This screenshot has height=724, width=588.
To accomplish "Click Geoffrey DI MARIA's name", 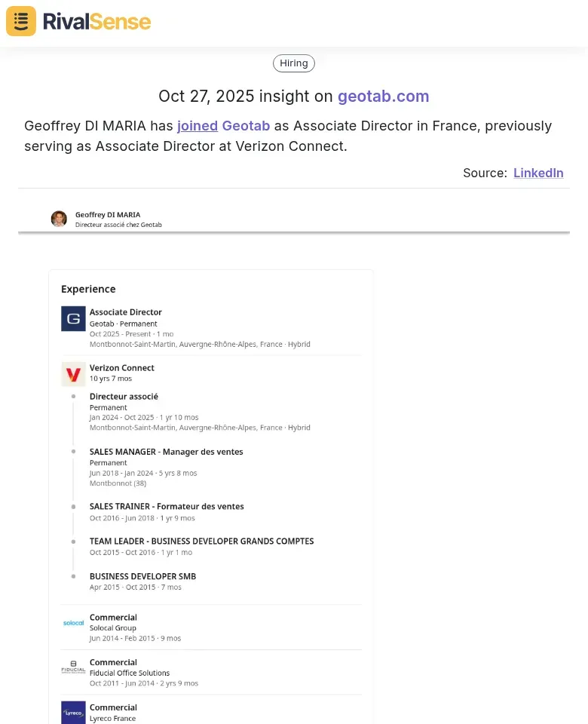I will [106, 214].
